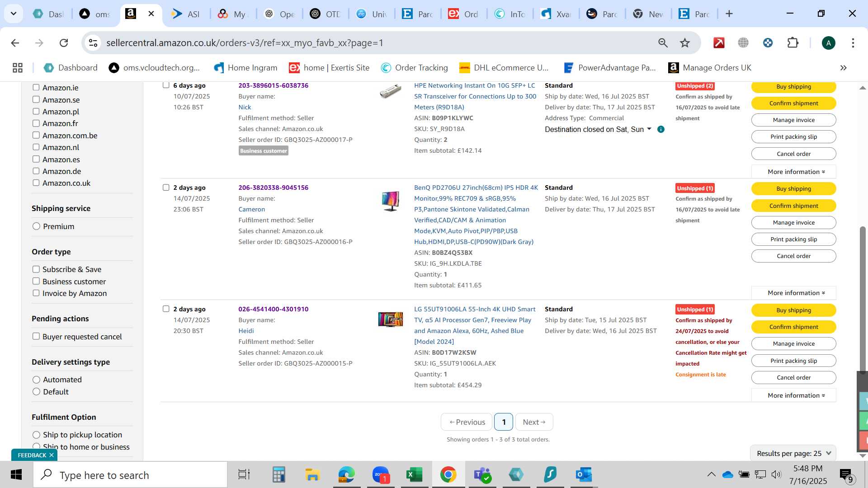Open Zoom from taskbar
Image resolution: width=868 pixels, height=488 pixels.
pyautogui.click(x=381, y=475)
